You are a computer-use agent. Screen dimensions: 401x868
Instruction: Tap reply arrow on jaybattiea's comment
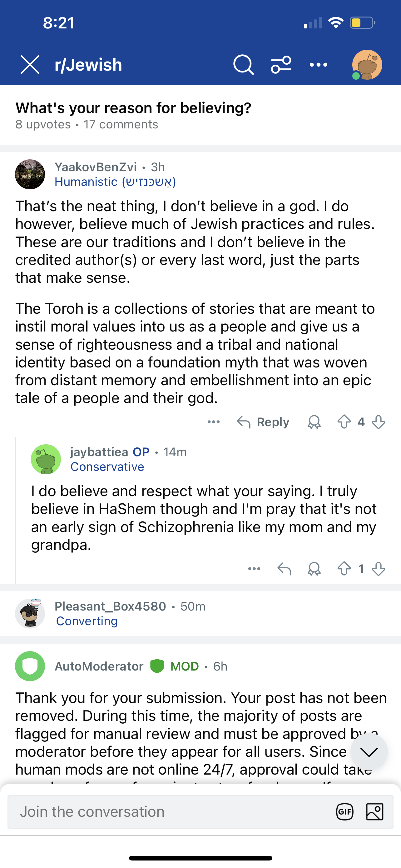pyautogui.click(x=284, y=569)
